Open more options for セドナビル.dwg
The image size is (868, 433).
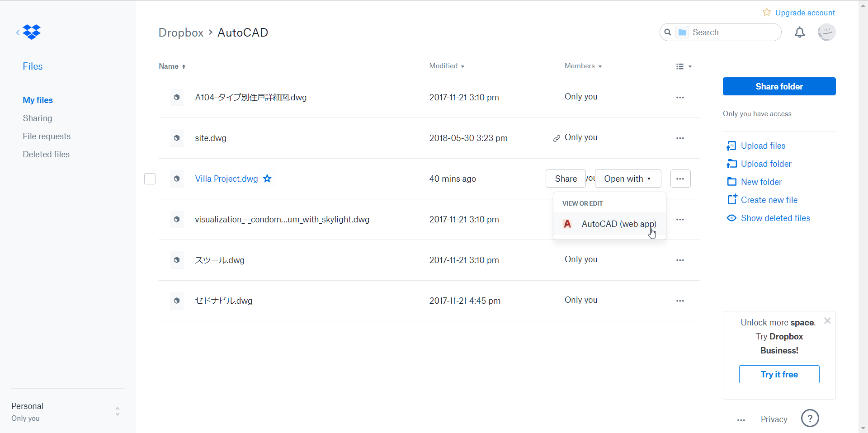click(680, 301)
